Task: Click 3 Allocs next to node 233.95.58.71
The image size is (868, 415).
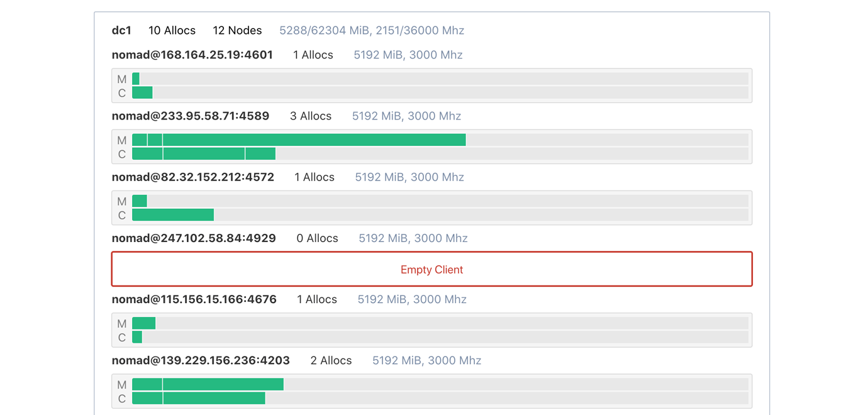Action: click(311, 116)
